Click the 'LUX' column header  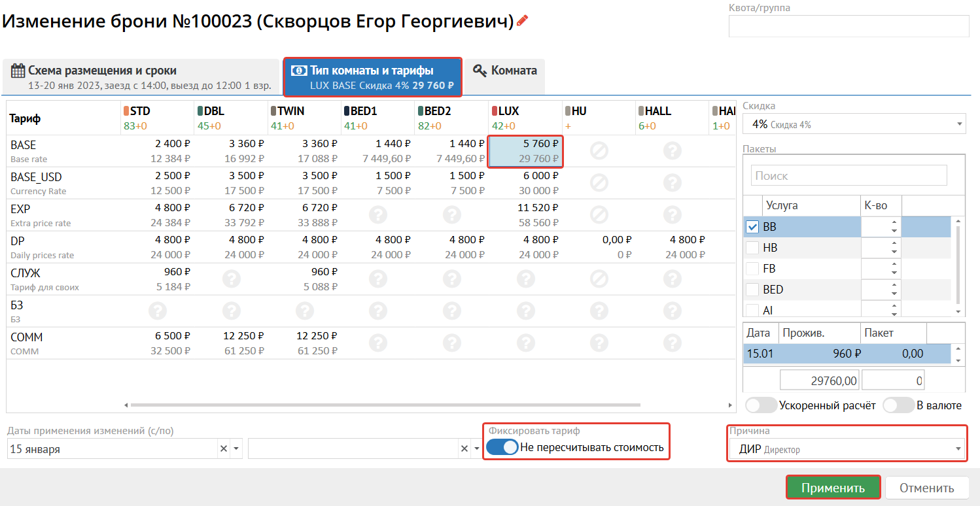pyautogui.click(x=526, y=118)
